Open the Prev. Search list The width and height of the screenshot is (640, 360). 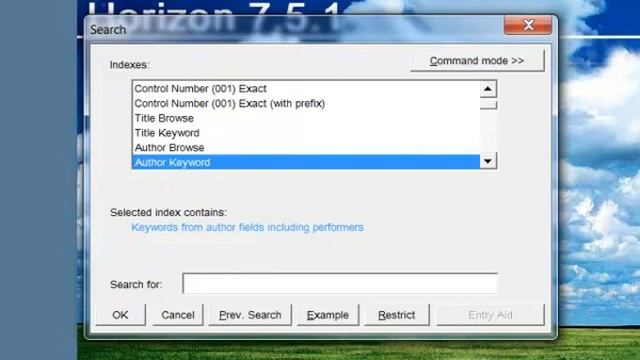(250, 315)
